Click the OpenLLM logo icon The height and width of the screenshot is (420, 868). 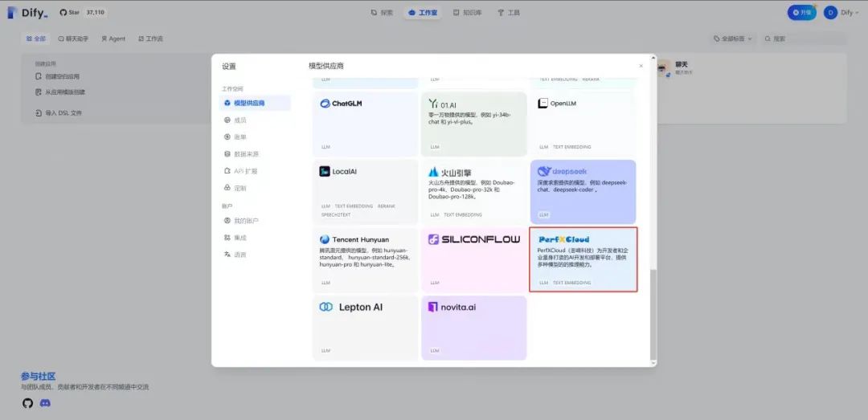point(542,103)
